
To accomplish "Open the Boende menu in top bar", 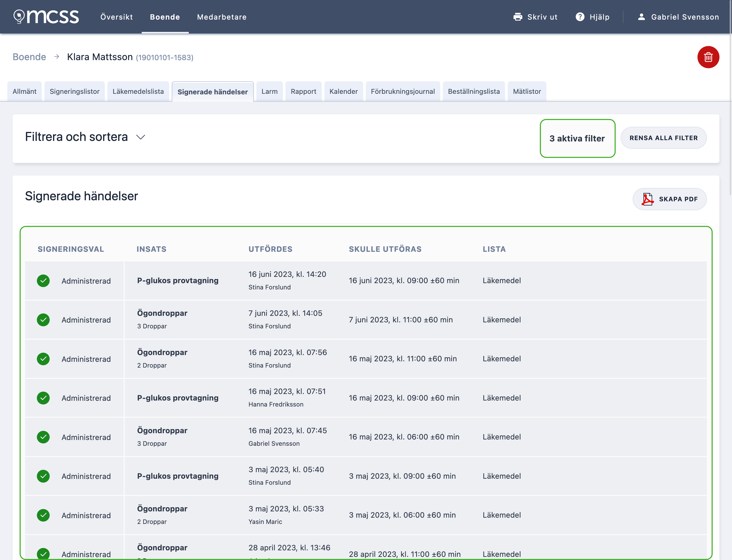I will 165,17.
